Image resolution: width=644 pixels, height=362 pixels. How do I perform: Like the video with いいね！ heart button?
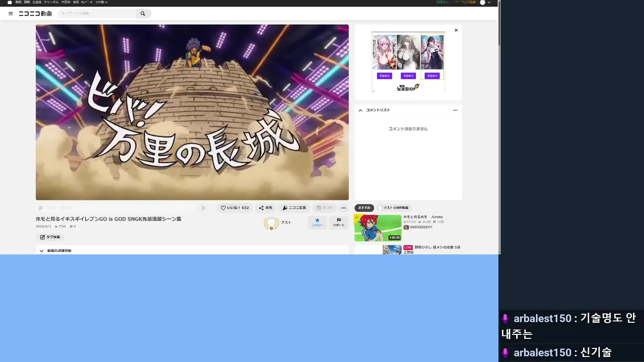point(235,208)
